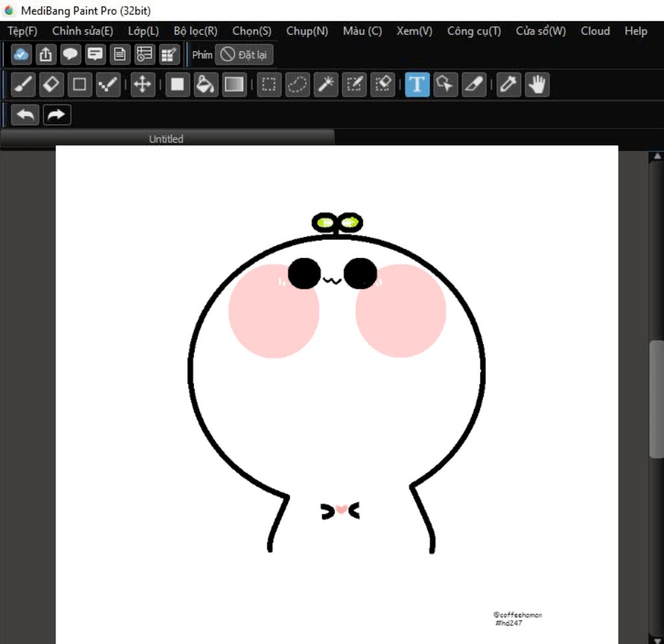Click the grid with pencil icon
664x644 pixels.
(x=169, y=54)
